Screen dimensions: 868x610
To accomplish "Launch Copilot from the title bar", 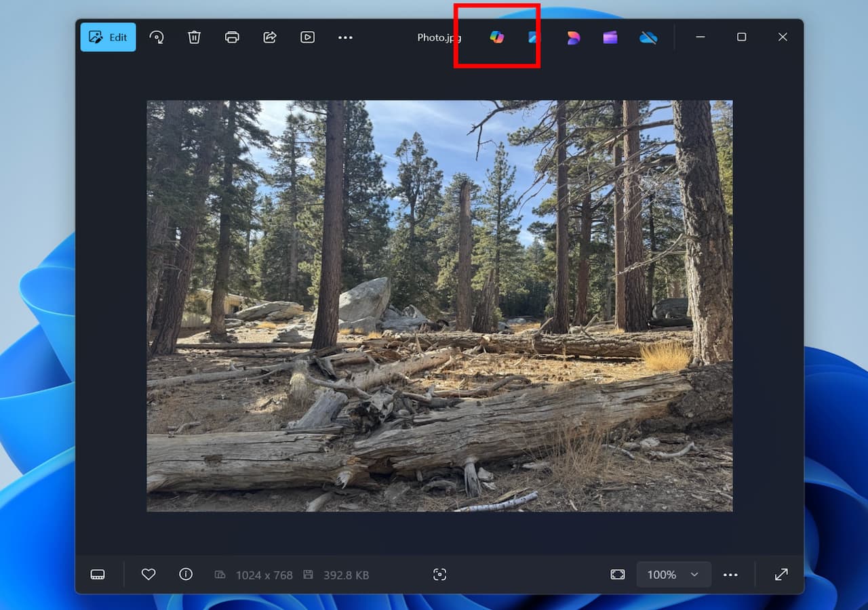I will coord(497,37).
